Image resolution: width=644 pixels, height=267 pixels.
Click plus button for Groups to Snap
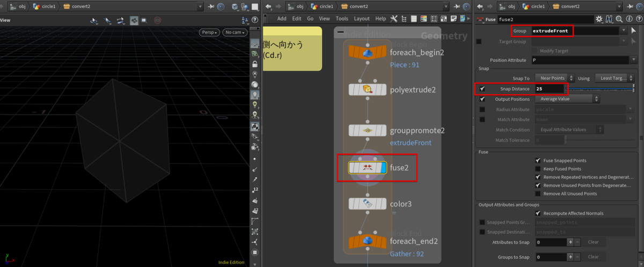click(570, 257)
